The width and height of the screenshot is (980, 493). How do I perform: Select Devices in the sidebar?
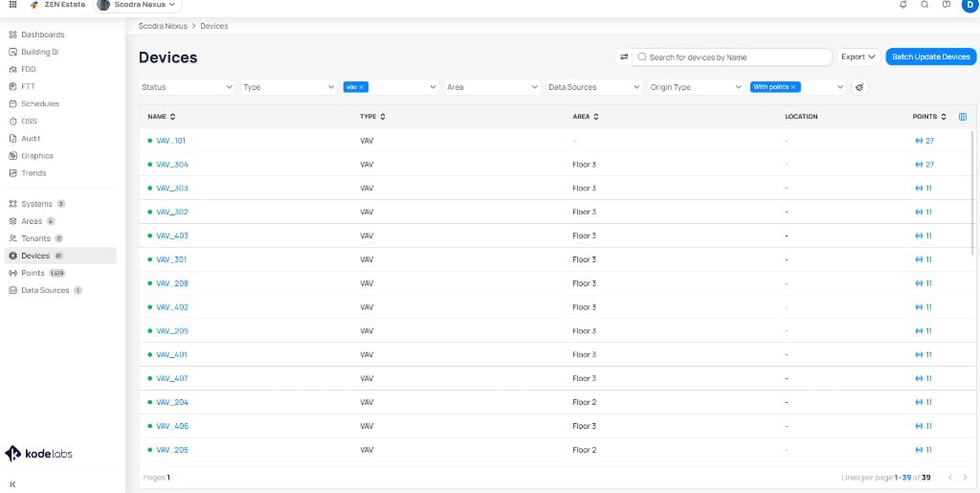(x=60, y=256)
